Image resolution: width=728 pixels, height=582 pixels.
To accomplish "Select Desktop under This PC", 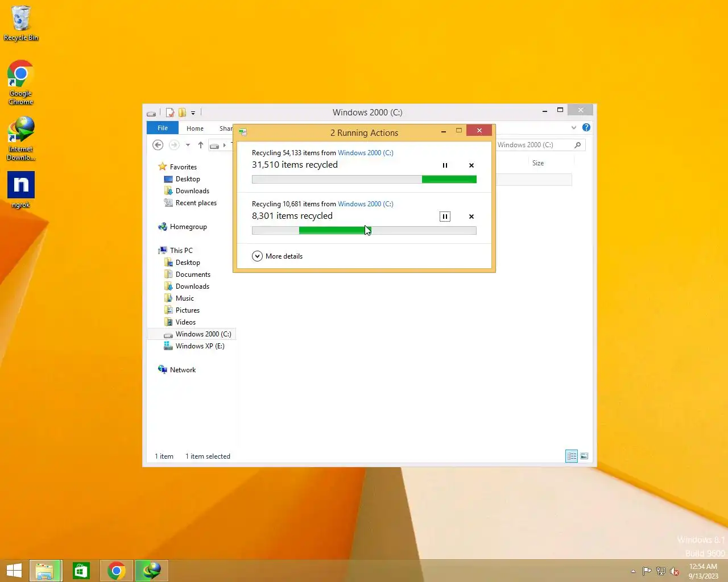I will [188, 263].
